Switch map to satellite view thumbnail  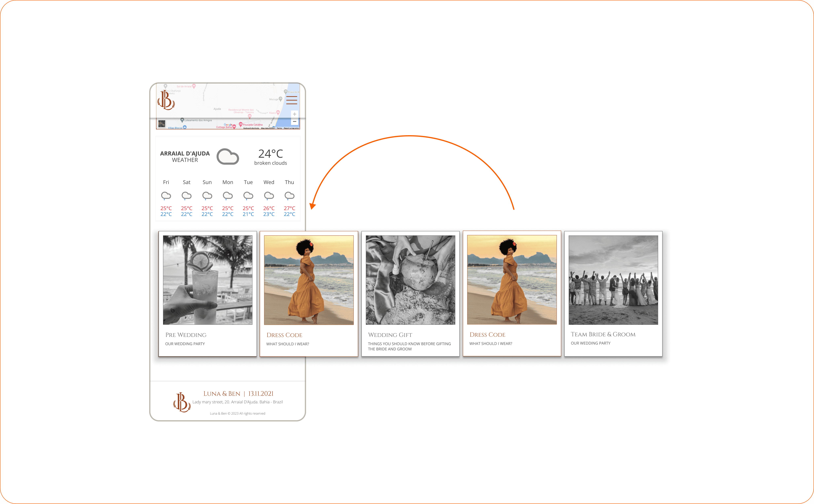coord(162,124)
